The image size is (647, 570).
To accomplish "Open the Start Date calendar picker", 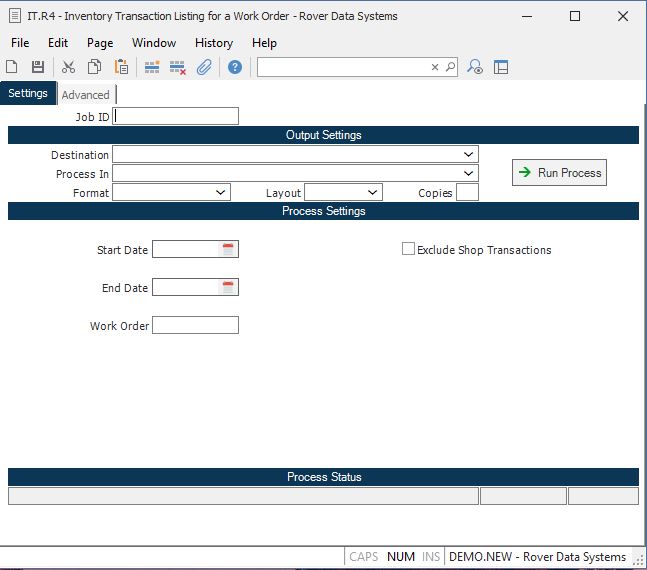I will [228, 250].
